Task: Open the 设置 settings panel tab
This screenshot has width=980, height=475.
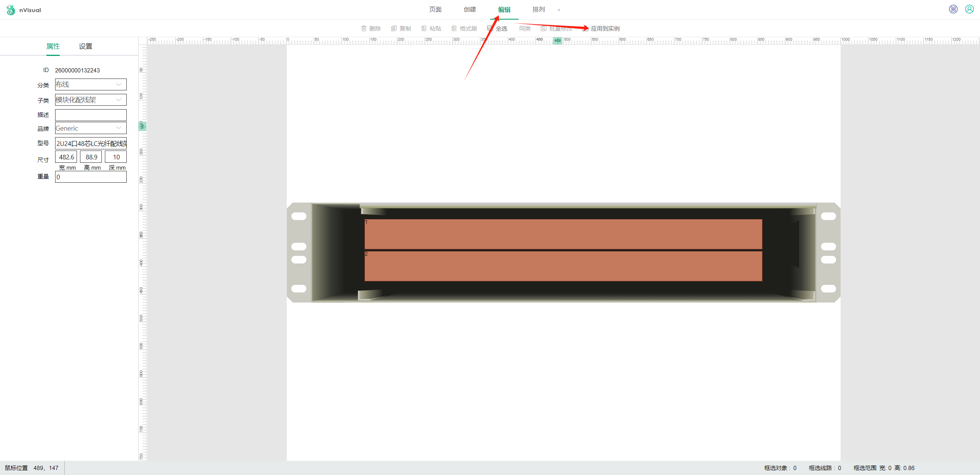Action: (x=85, y=46)
